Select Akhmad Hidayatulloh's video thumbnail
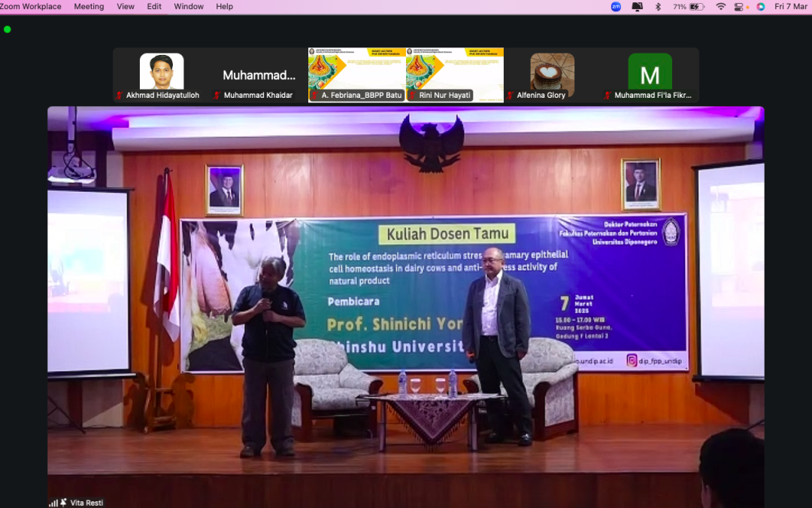812x508 pixels. 162,72
